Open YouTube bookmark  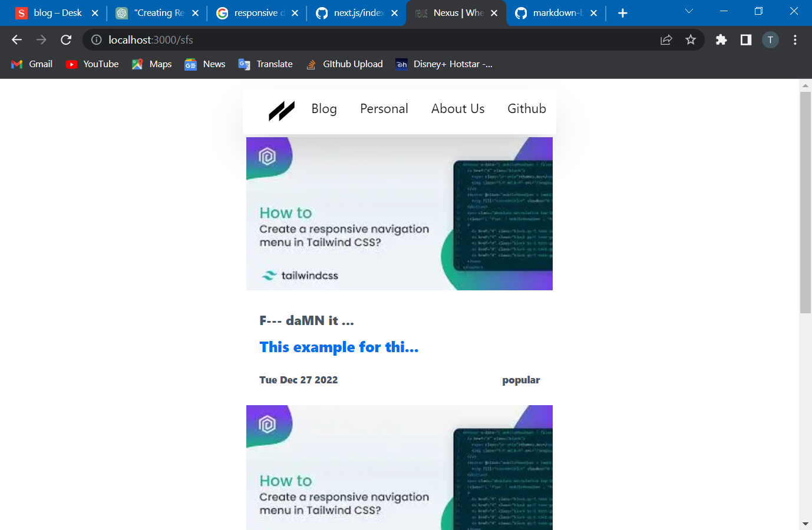point(93,64)
